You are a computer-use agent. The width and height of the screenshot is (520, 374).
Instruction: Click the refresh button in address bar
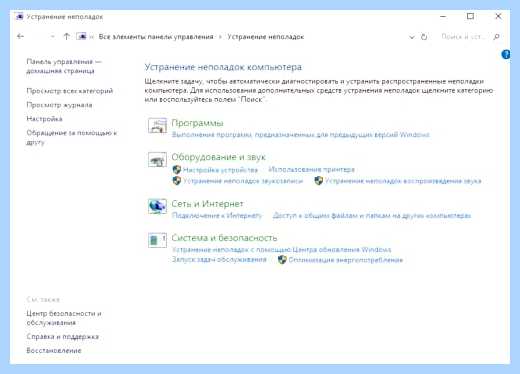coord(424,37)
